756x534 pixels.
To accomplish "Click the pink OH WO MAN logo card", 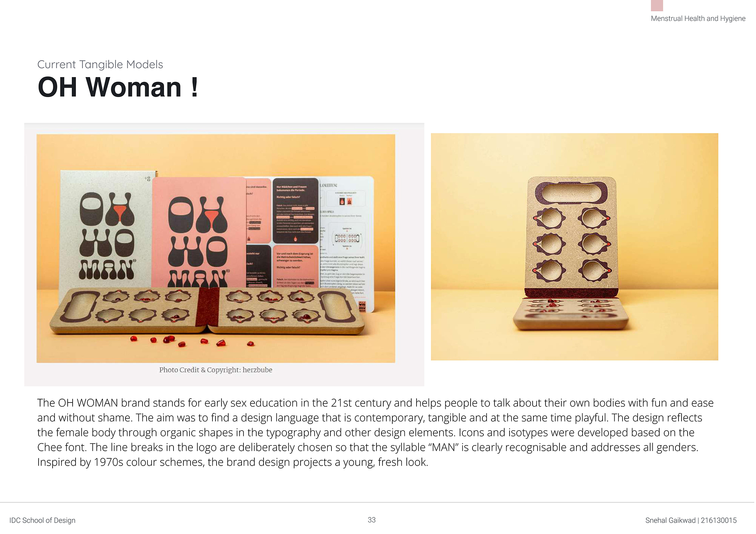I will (198, 232).
